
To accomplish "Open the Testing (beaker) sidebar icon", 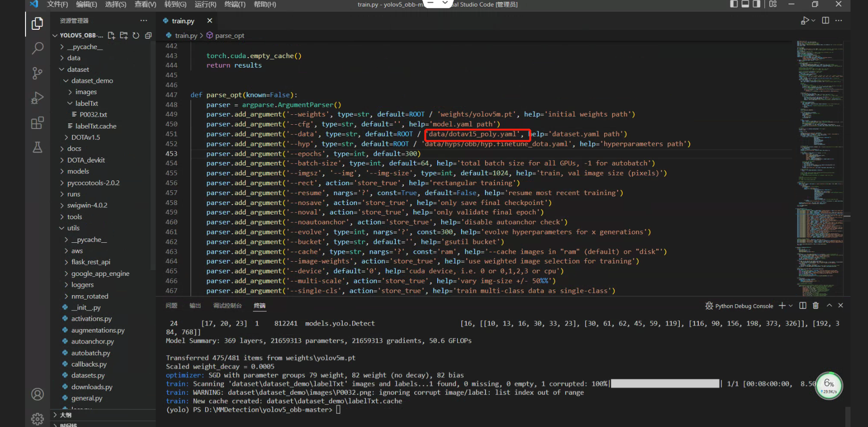I will 37,147.
